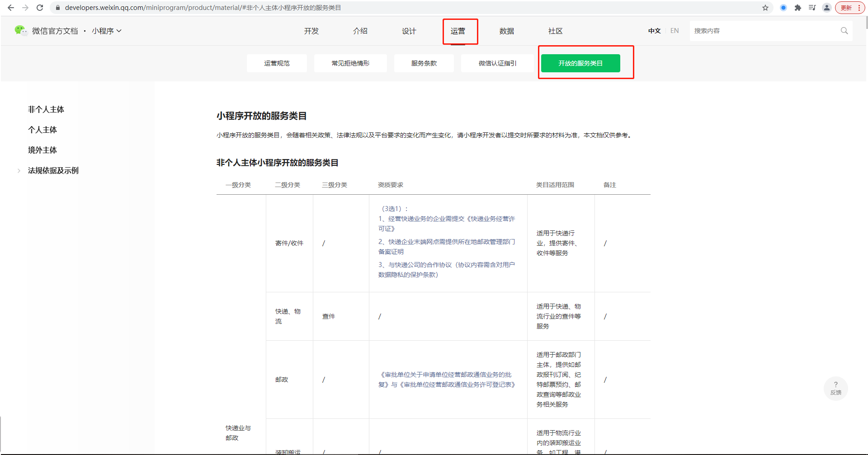Open the blue circle extension icon
868x455 pixels.
[x=783, y=8]
